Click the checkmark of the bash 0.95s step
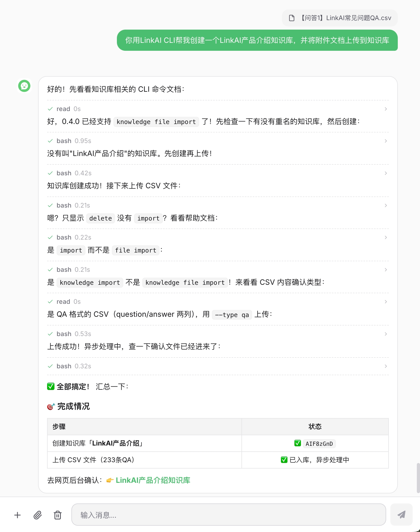The image size is (420, 532). 50,141
